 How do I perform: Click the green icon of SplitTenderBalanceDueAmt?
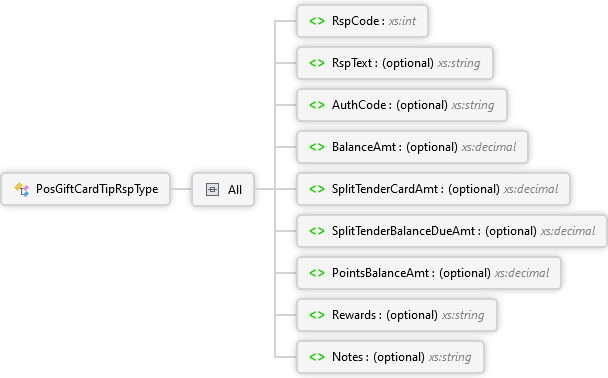(x=317, y=231)
